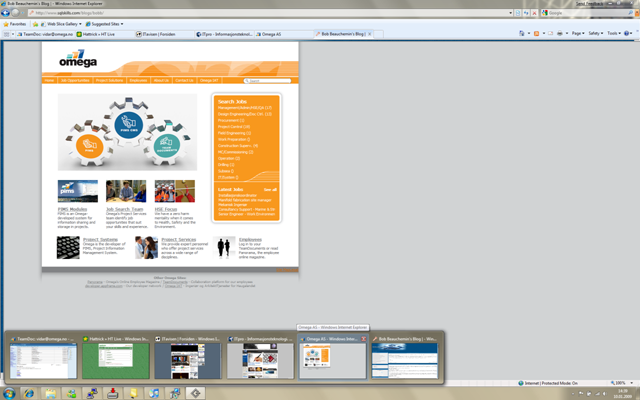This screenshot has width=640, height=400.
Task: Click the Team Documents teal gear icon
Action: click(165, 145)
